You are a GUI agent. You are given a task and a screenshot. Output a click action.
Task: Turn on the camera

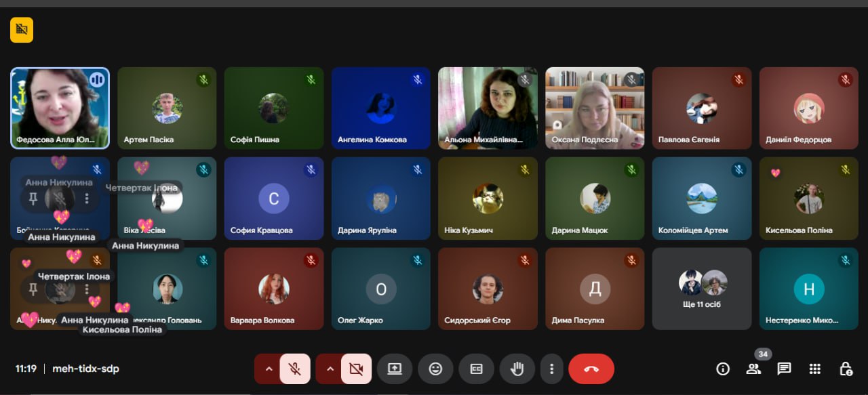356,369
